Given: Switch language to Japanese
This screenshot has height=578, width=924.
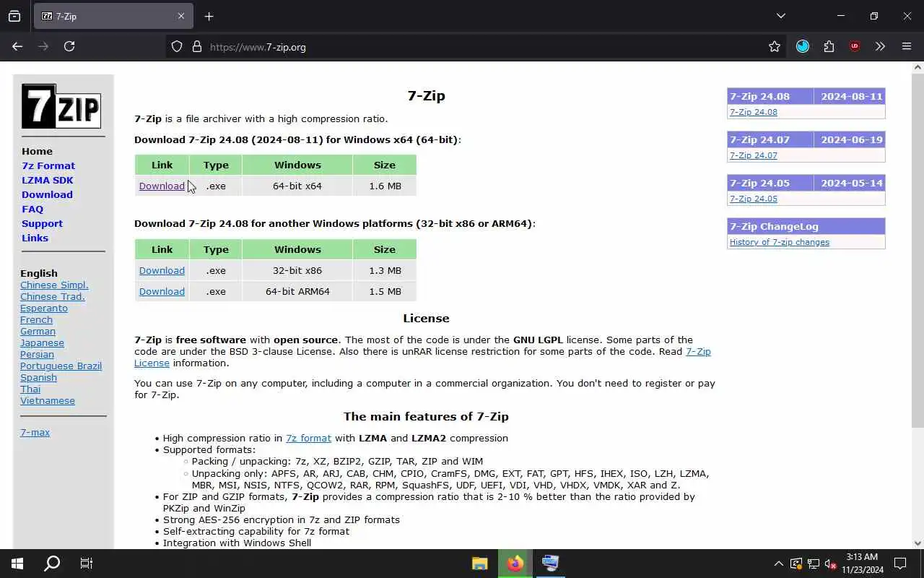Looking at the screenshot, I should coord(42,342).
